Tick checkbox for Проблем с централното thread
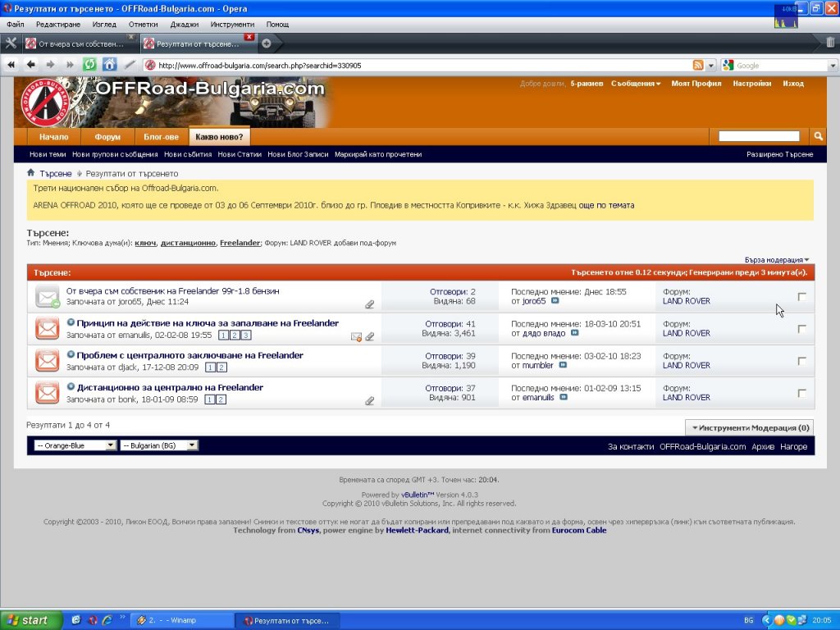This screenshot has height=630, width=840. [802, 361]
